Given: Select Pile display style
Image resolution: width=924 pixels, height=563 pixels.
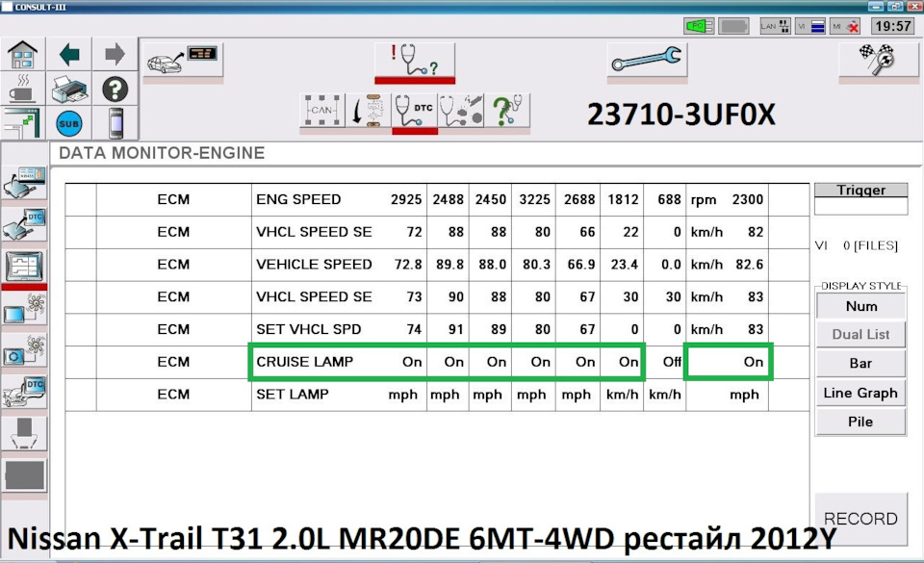Looking at the screenshot, I should [x=860, y=422].
